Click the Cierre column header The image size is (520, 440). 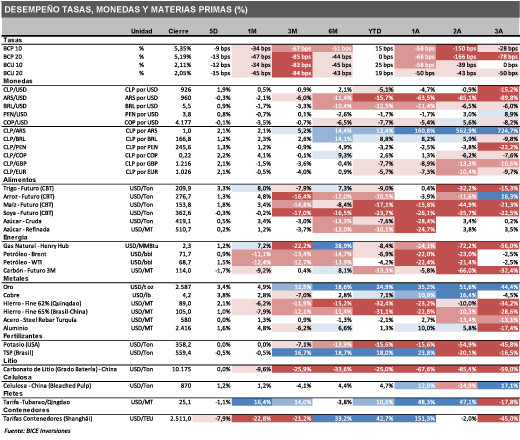(178, 31)
